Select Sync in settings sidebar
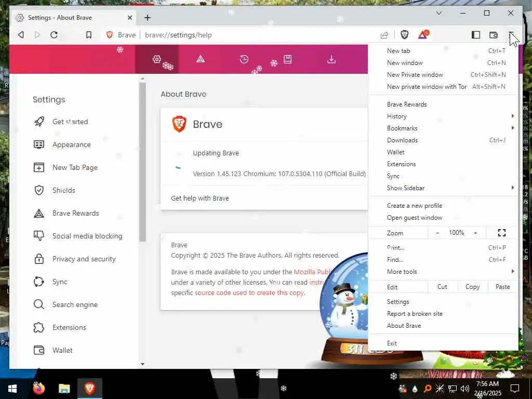 coord(60,282)
